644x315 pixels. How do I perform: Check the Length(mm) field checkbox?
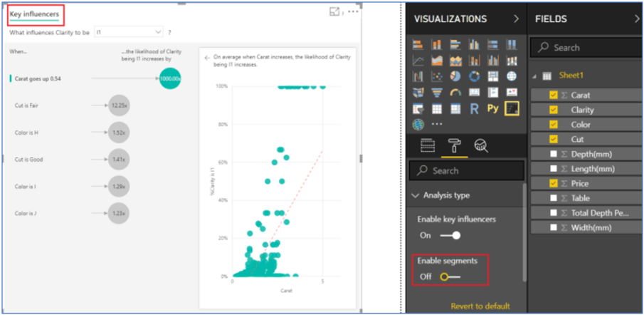pos(554,169)
